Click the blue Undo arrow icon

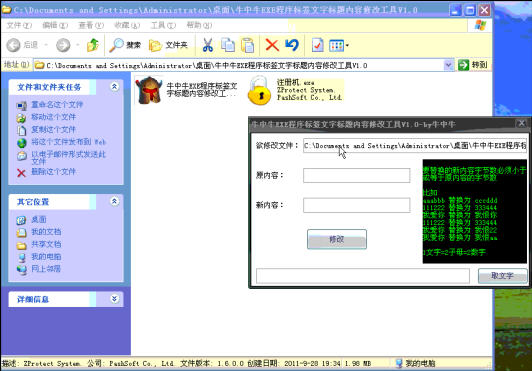tap(292, 45)
